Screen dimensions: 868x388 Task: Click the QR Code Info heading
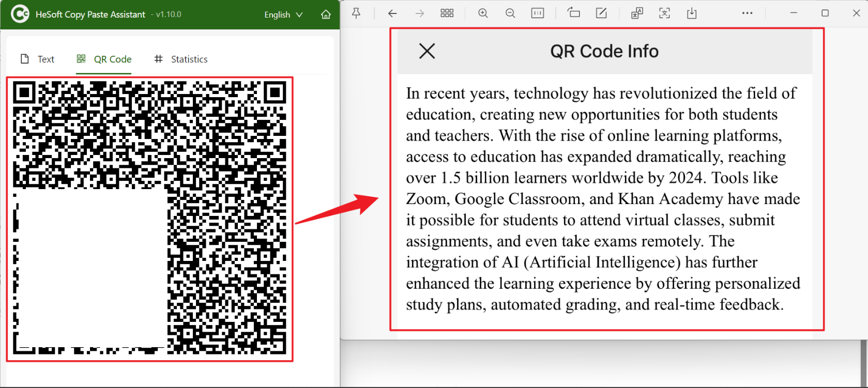click(x=604, y=51)
